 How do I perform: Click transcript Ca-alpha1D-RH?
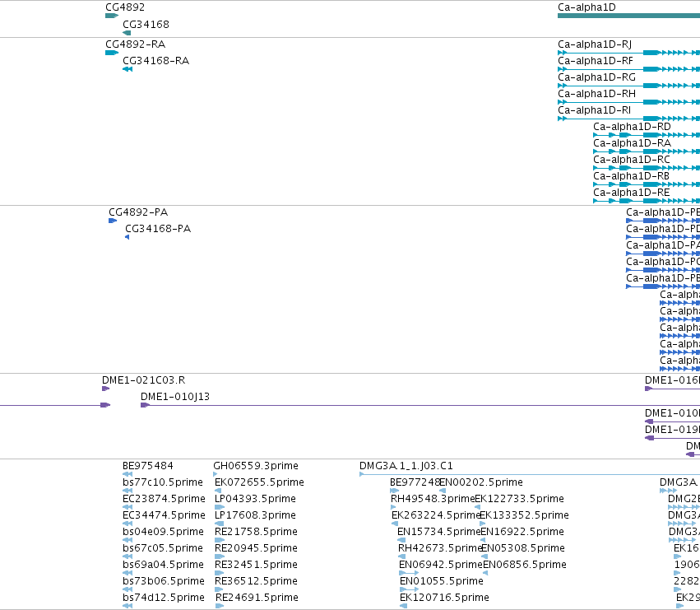click(596, 94)
